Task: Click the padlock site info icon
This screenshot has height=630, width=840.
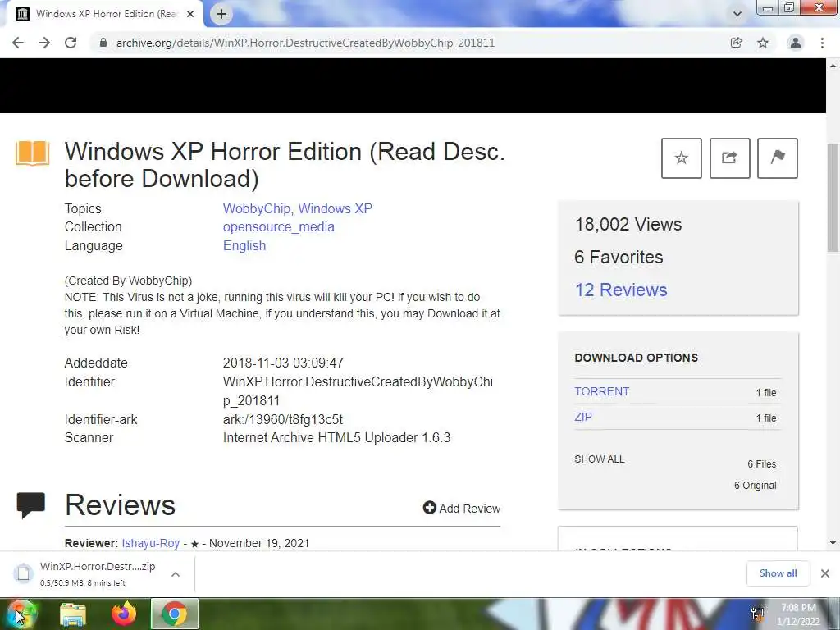Action: [103, 43]
